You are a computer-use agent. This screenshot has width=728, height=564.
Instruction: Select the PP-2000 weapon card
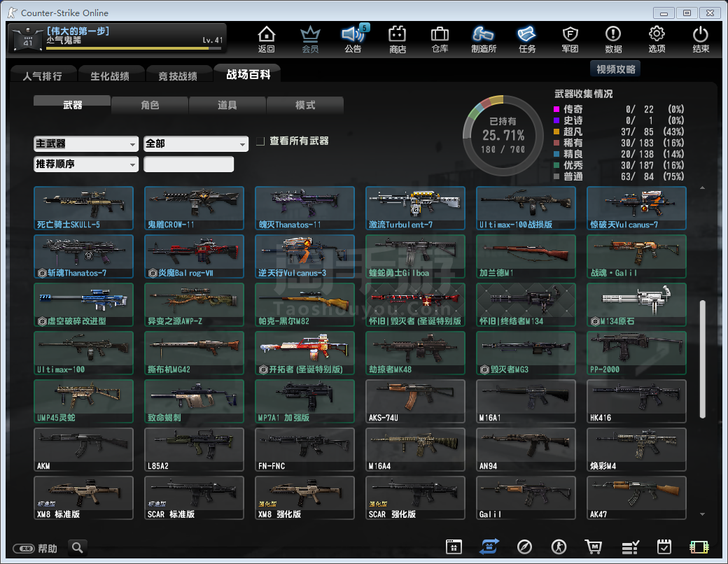[636, 353]
